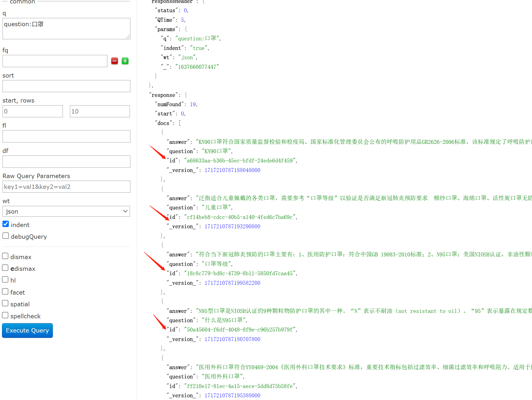The image size is (532, 400).
Task: Click the id cf14beb8-cdcc-40b5-a140-4fed6c7ba69c
Action: point(240,217)
